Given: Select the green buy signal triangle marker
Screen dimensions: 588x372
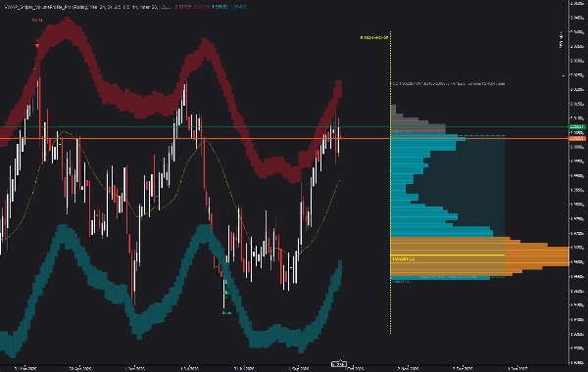Looking at the screenshot, I should pos(225,292).
